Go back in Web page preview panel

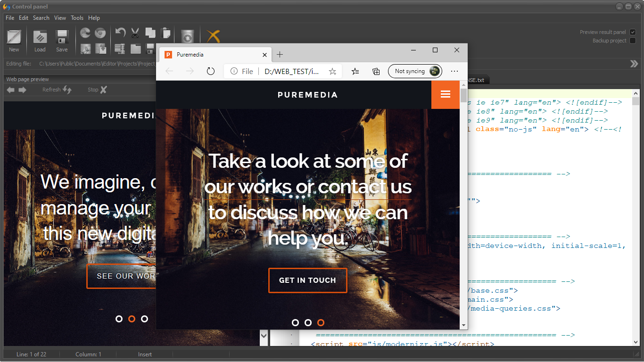(10, 90)
